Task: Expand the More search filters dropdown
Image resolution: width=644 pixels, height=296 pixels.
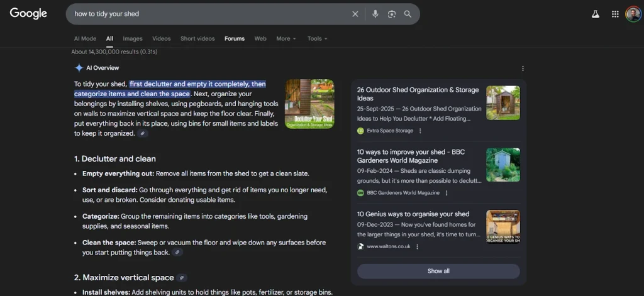Action: pyautogui.click(x=286, y=38)
